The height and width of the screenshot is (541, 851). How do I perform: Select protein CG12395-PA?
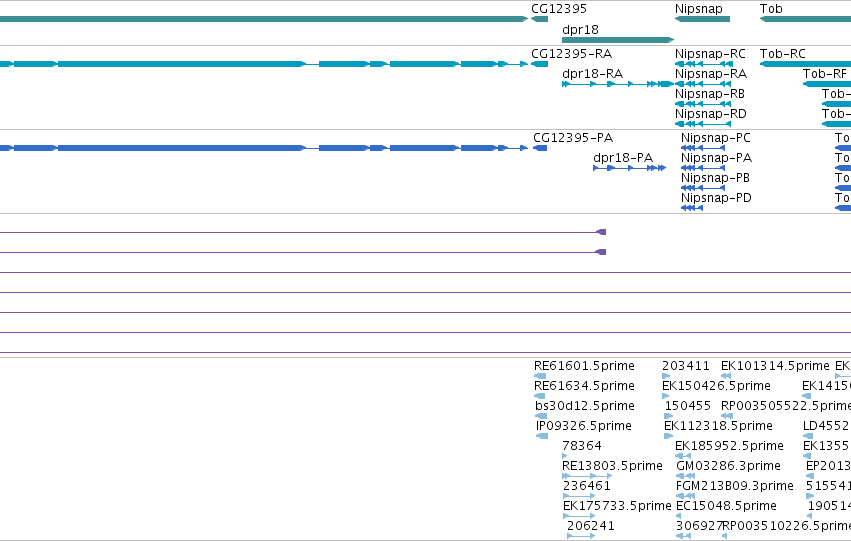(573, 138)
